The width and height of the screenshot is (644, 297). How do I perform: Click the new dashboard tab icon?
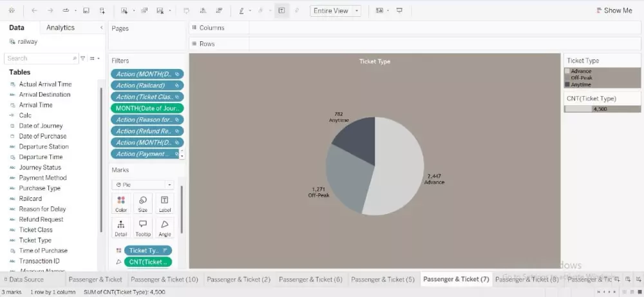pyautogui.click(x=627, y=280)
